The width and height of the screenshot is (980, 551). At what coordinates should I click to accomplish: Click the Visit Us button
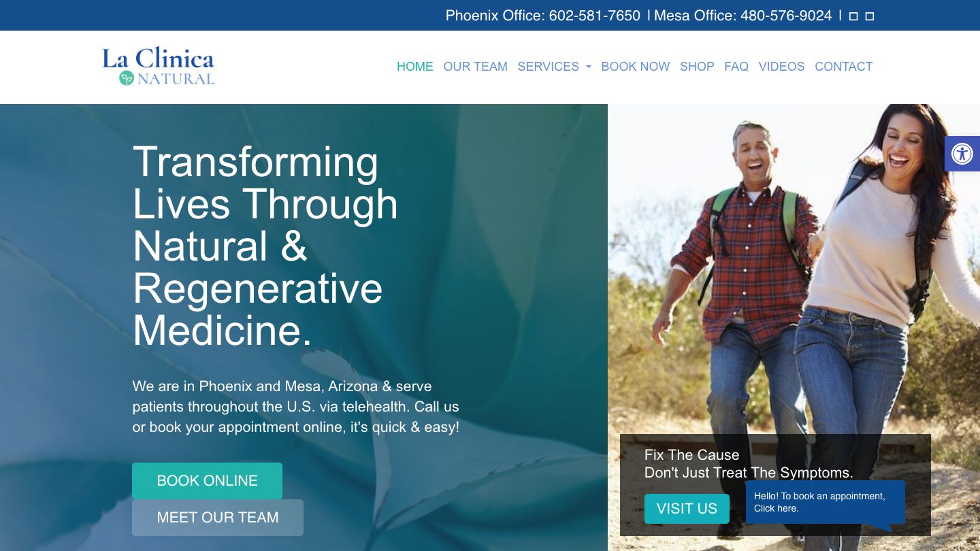click(687, 509)
